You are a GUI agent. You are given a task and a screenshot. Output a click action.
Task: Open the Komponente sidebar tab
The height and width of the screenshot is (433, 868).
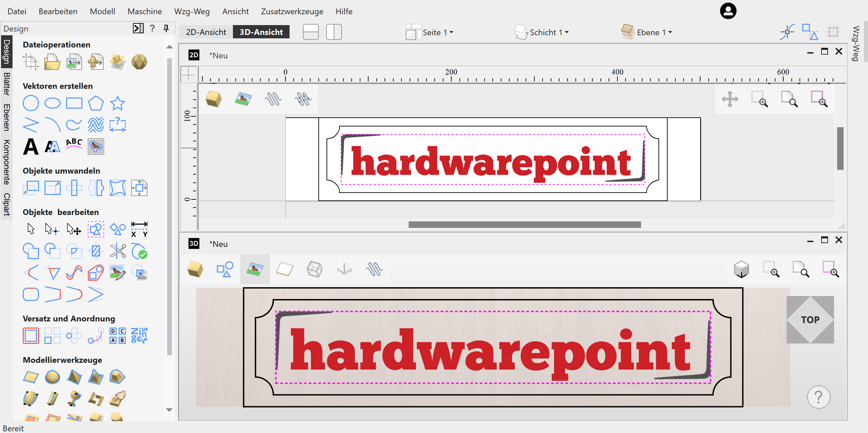(6, 162)
